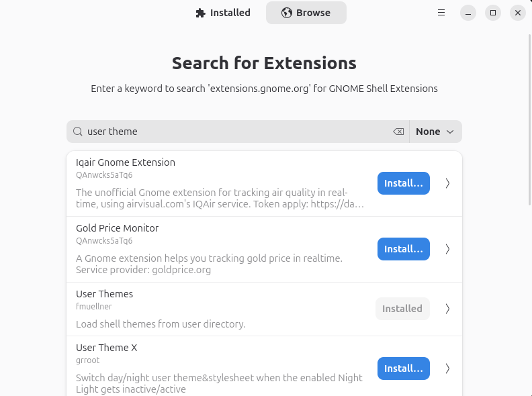Expand User Theme X details chevron
The width and height of the screenshot is (532, 396).
(x=447, y=368)
